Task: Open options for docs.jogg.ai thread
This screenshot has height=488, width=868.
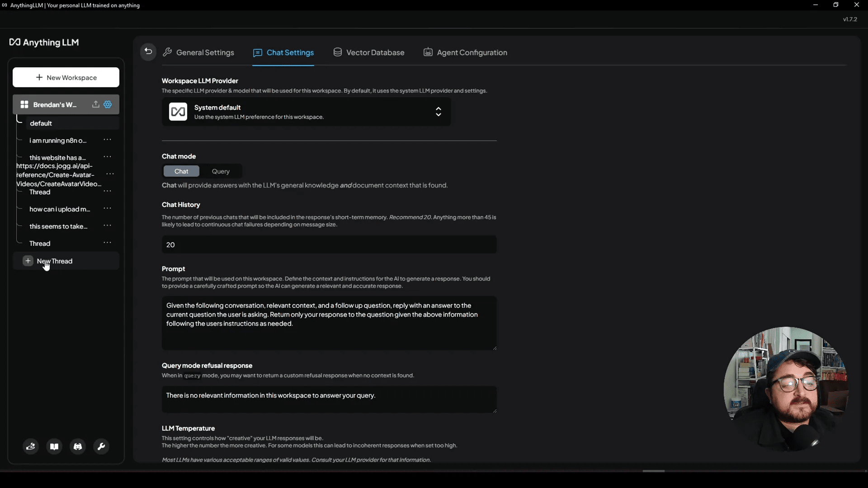Action: 110,174
